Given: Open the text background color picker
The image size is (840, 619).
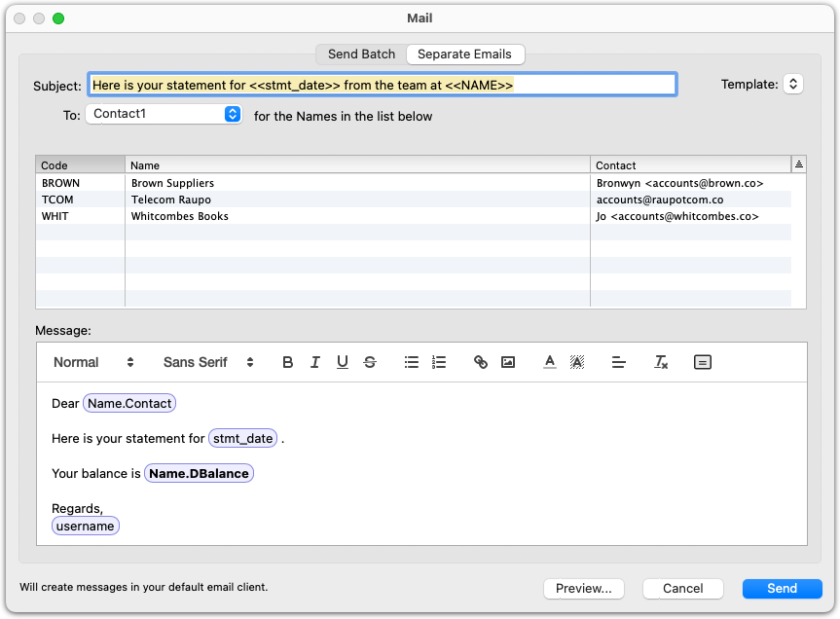Looking at the screenshot, I should point(577,362).
